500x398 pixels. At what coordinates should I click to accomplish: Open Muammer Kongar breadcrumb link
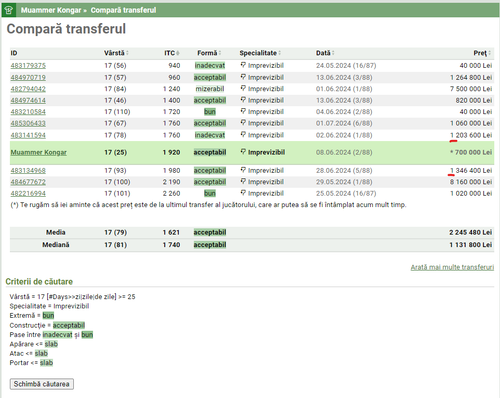[x=51, y=10]
